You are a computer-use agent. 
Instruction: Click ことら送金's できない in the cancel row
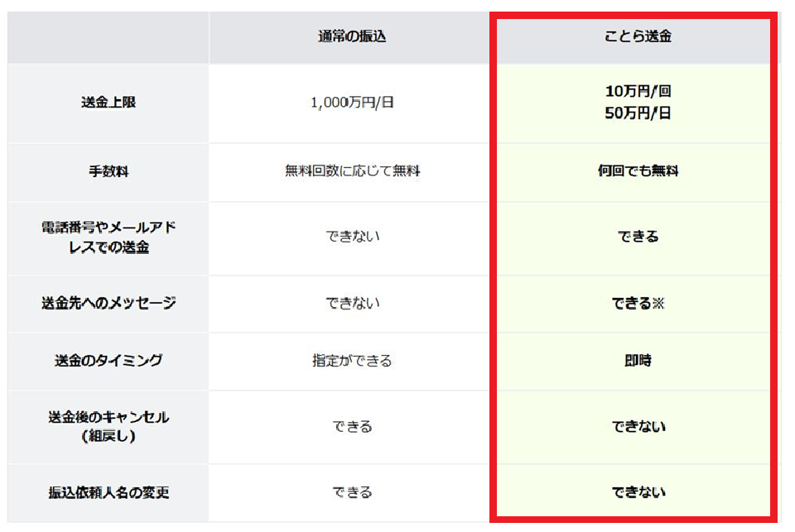pyautogui.click(x=637, y=427)
